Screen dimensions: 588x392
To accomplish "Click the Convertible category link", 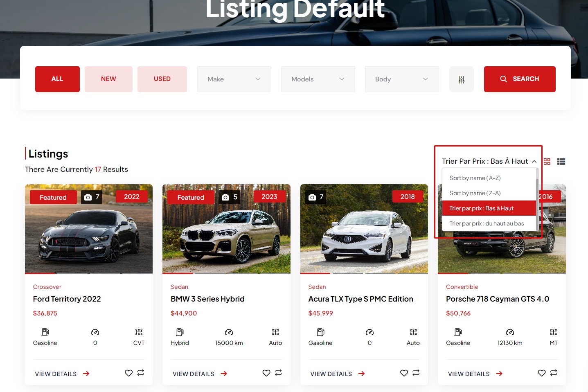I will [x=462, y=287].
